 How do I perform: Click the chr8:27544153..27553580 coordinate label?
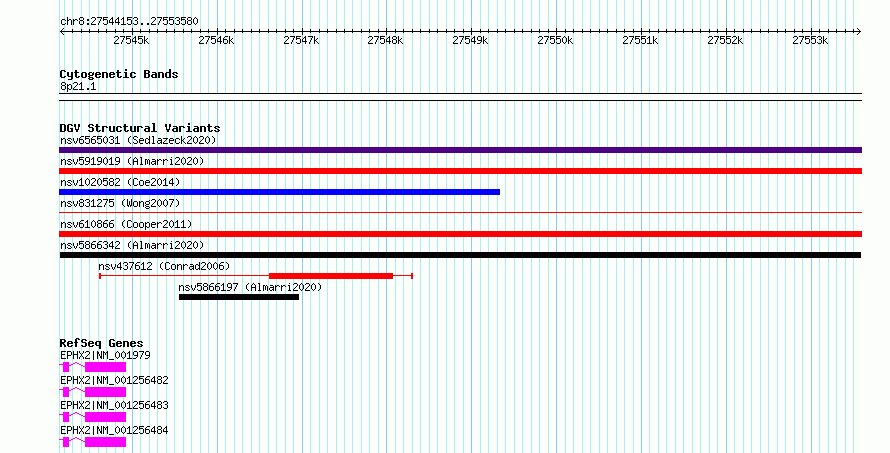click(129, 22)
